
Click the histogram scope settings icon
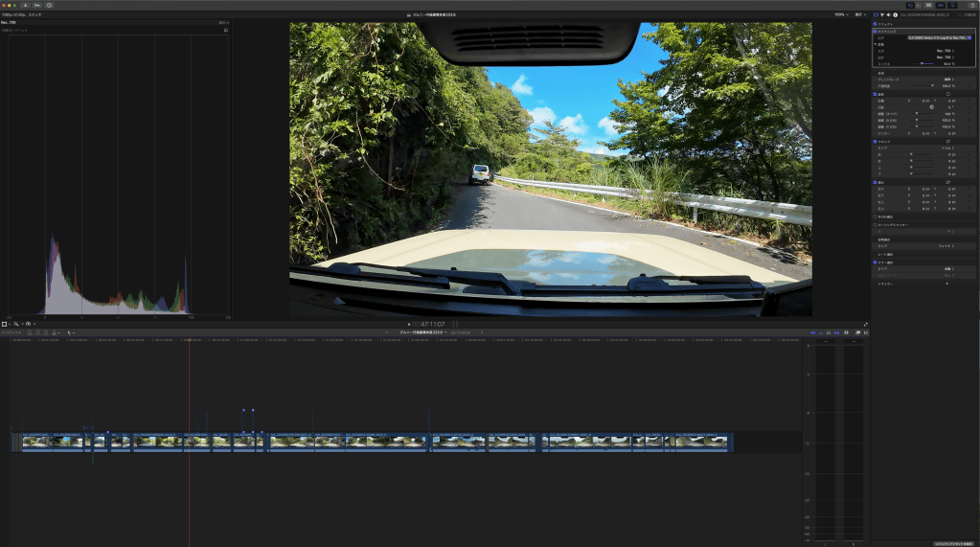point(226,30)
